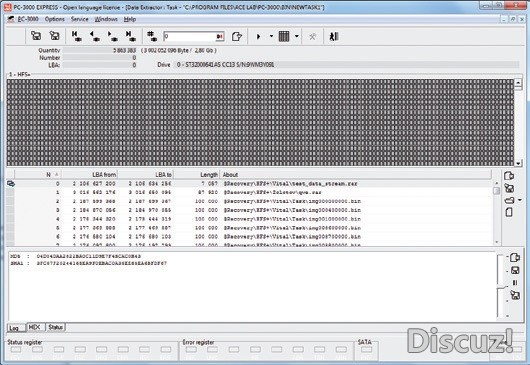Screen dimensions: 530x365
Task: Open the Windows menu
Action: point(106,19)
